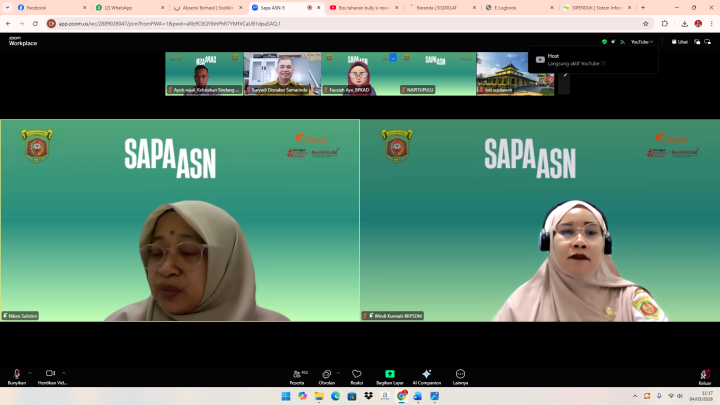The width and height of the screenshot is (720, 405).
Task: Select the NAPITUPULU participant thumbnail
Action: tap(437, 74)
